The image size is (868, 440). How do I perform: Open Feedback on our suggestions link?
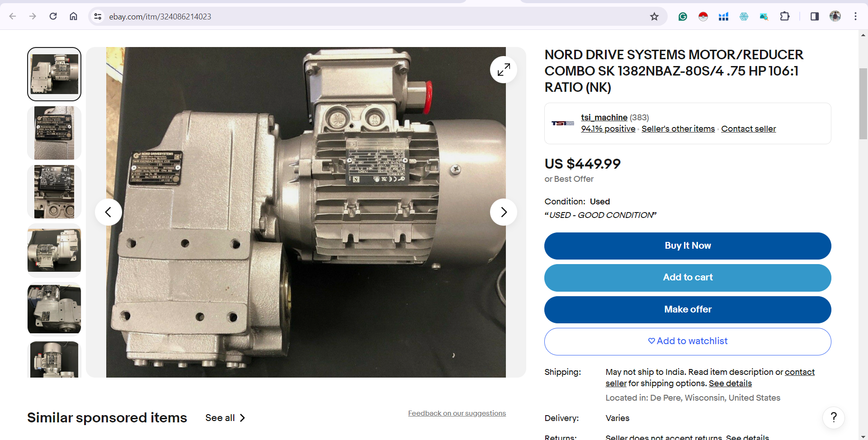pos(457,413)
